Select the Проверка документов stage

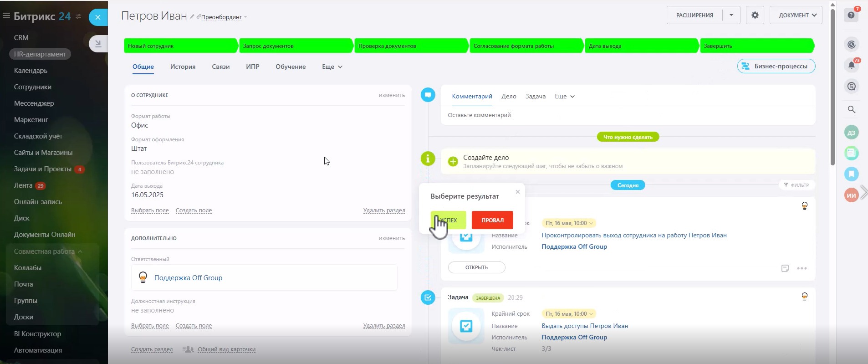tap(410, 46)
